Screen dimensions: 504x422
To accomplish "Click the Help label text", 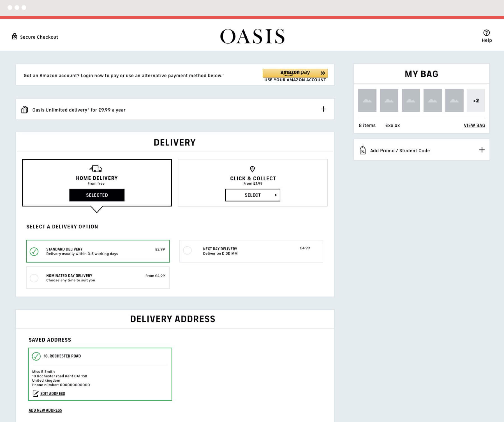I will [487, 40].
